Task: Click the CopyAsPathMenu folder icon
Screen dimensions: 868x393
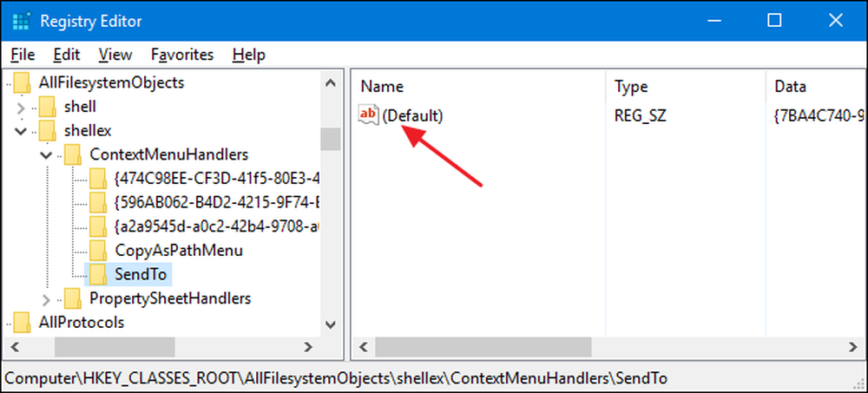Action: 97,250
